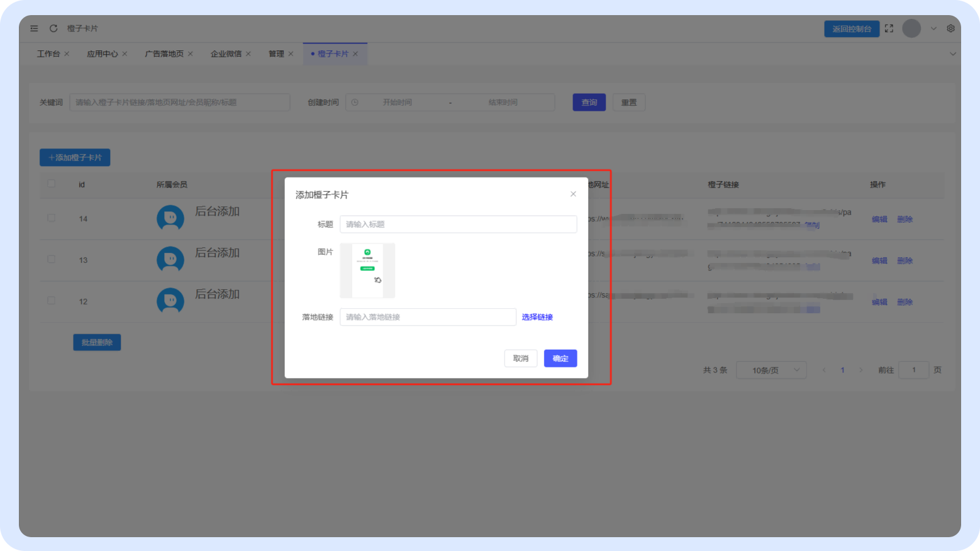Click the 确定 button in dialog
980x551 pixels.
(x=560, y=359)
